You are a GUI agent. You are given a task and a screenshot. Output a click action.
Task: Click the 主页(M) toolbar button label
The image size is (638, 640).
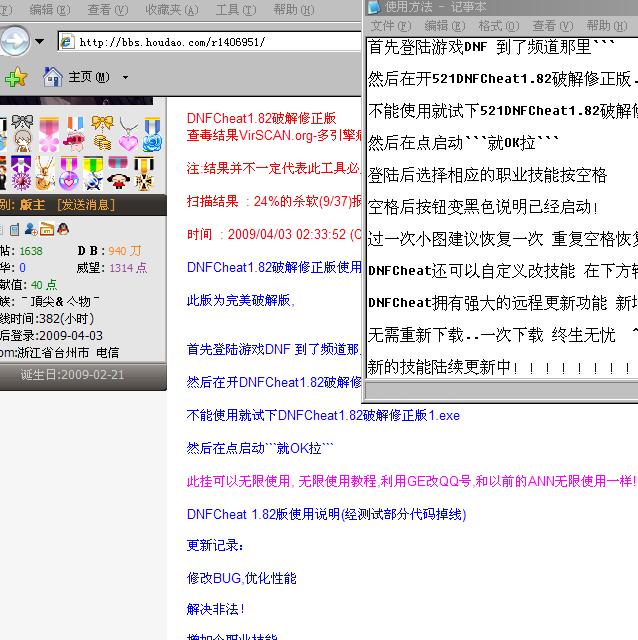(x=89, y=77)
